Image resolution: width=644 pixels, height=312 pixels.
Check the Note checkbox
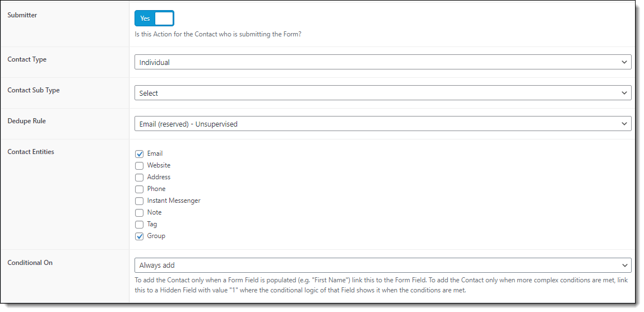pos(139,213)
